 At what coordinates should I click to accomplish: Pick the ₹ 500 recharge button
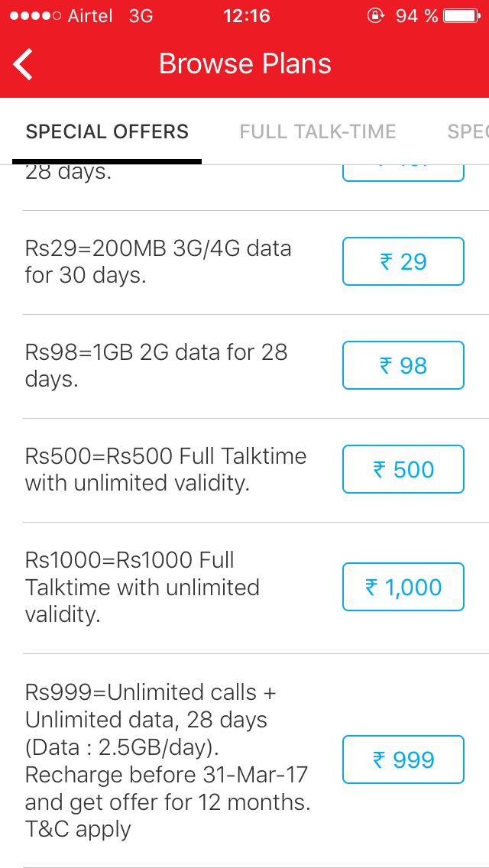[x=403, y=470]
